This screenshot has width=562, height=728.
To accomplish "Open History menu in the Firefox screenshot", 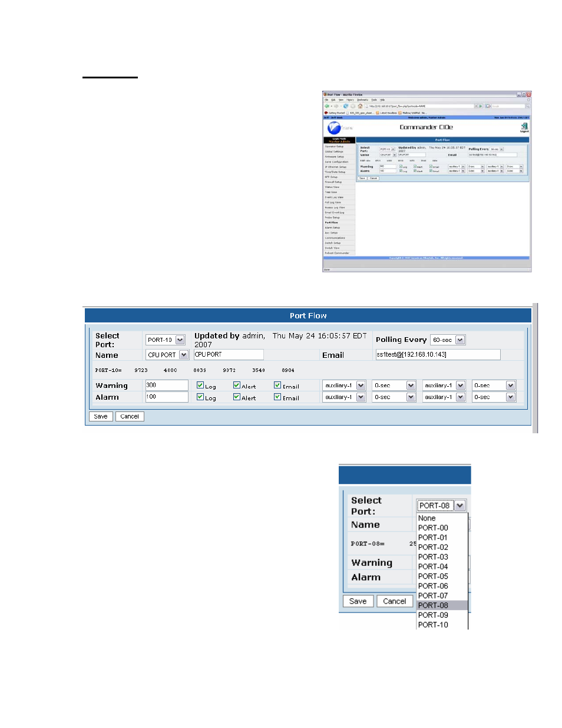I will tap(350, 100).
